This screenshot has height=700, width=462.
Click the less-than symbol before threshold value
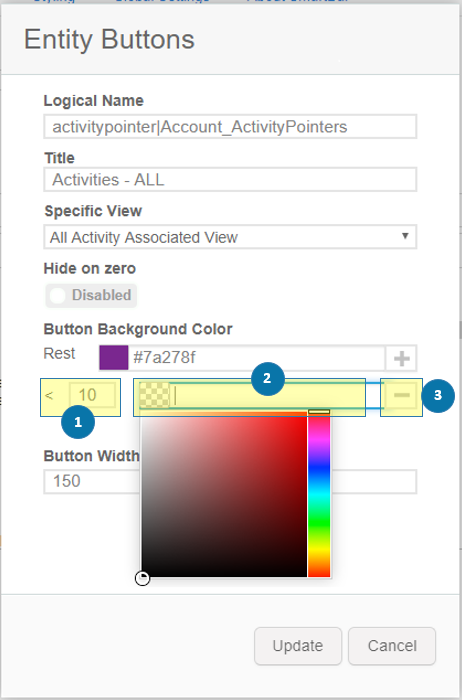click(49, 396)
